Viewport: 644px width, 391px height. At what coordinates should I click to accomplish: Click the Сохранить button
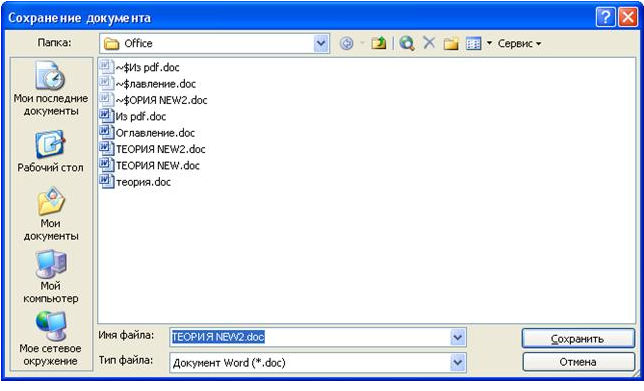click(578, 338)
